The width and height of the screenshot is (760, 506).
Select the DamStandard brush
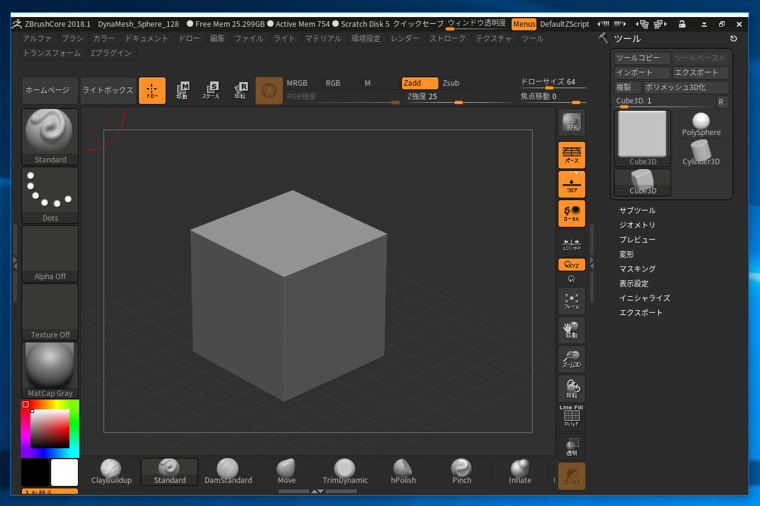click(x=228, y=472)
